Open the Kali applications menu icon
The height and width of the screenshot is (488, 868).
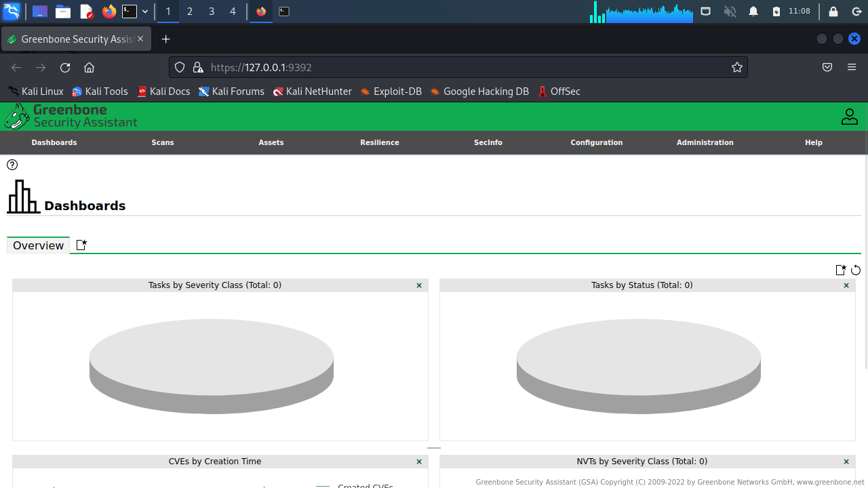12,12
